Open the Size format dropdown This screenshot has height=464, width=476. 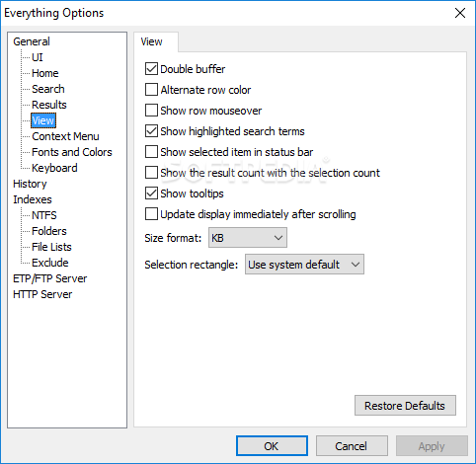pyautogui.click(x=248, y=238)
